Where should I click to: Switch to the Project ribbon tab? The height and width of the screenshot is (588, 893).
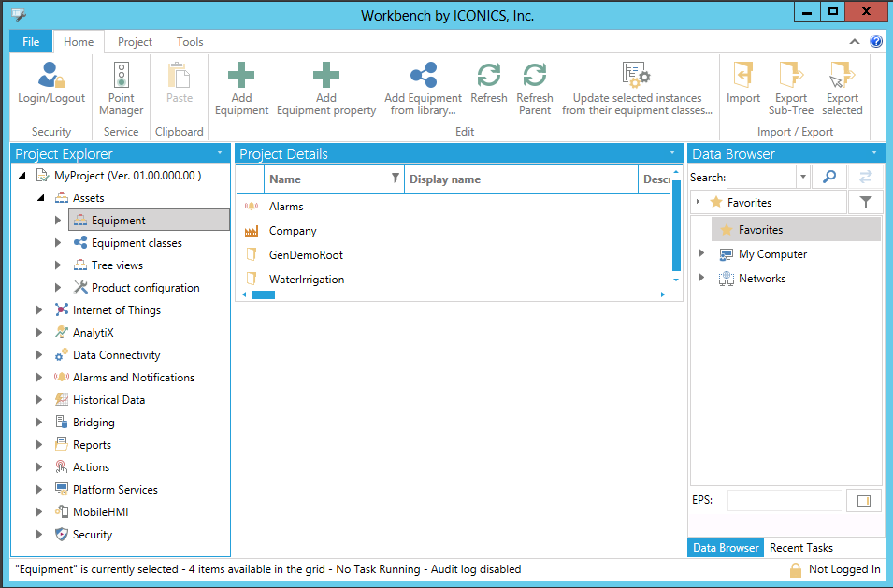(x=135, y=42)
